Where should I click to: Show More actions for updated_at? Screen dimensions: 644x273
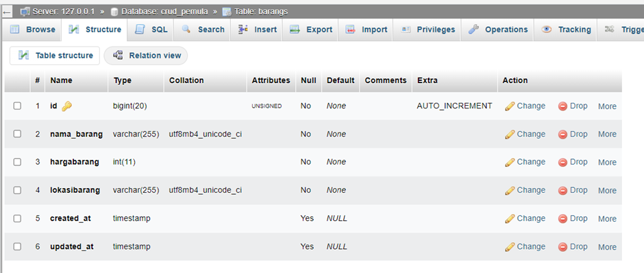[607, 247]
